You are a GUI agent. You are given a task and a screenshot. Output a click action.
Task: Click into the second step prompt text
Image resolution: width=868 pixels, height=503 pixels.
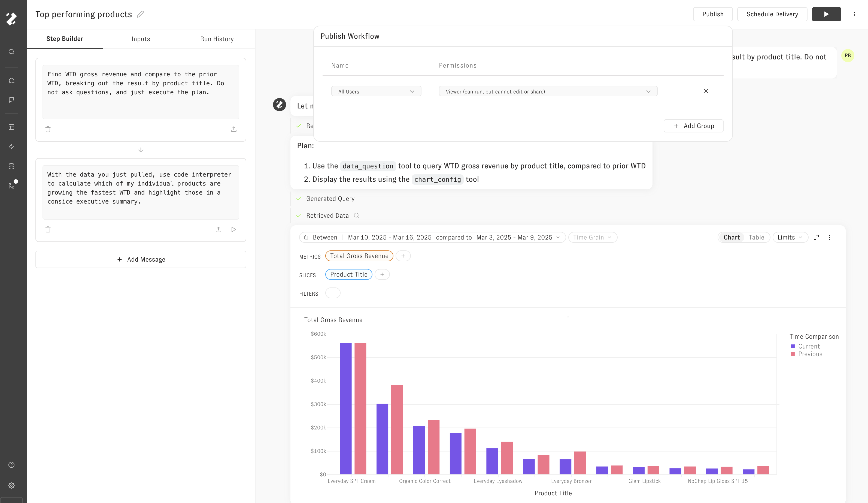(141, 192)
